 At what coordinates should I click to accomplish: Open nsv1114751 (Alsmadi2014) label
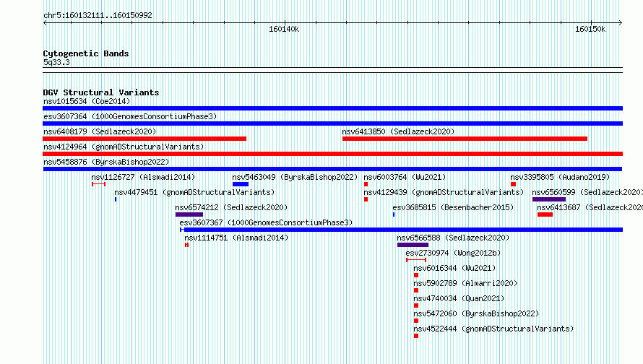coord(236,238)
